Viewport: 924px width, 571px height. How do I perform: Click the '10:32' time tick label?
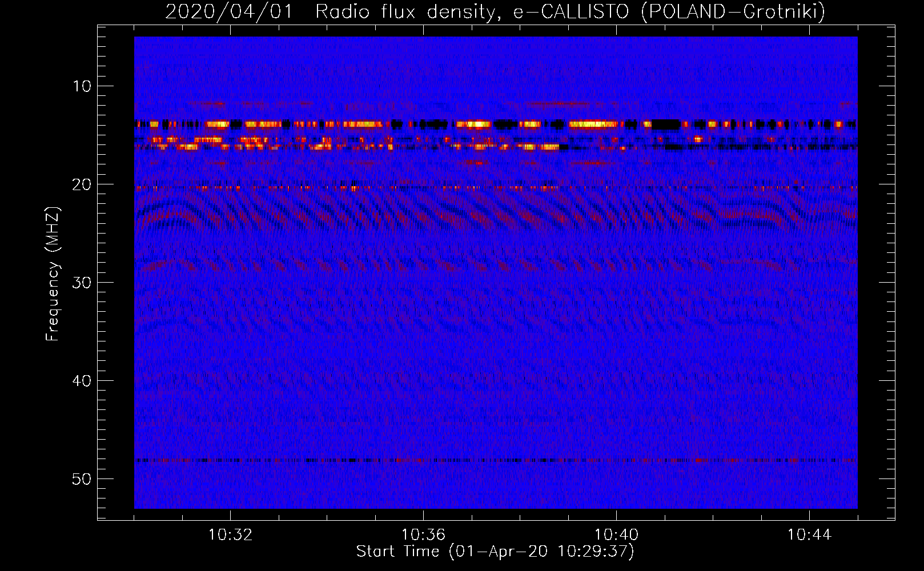[230, 535]
